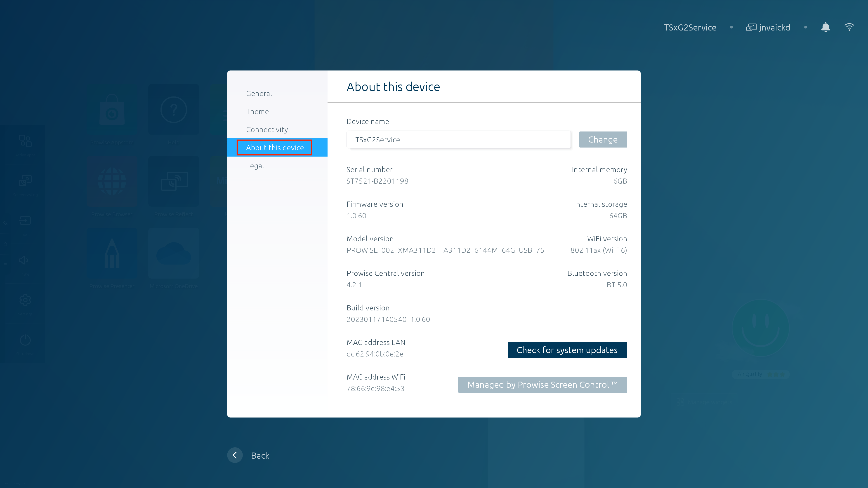868x488 pixels.
Task: Click the Bluetooth version value BT 5.0
Action: point(617,285)
